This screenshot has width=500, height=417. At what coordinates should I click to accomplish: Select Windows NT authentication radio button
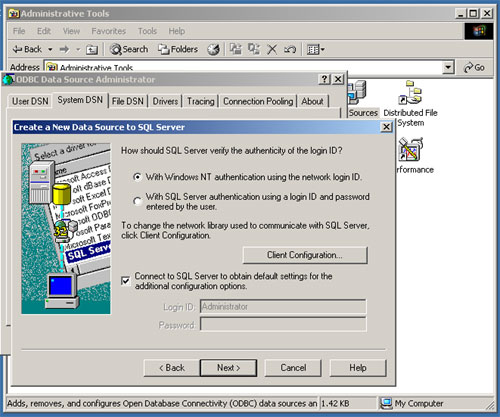(x=137, y=177)
